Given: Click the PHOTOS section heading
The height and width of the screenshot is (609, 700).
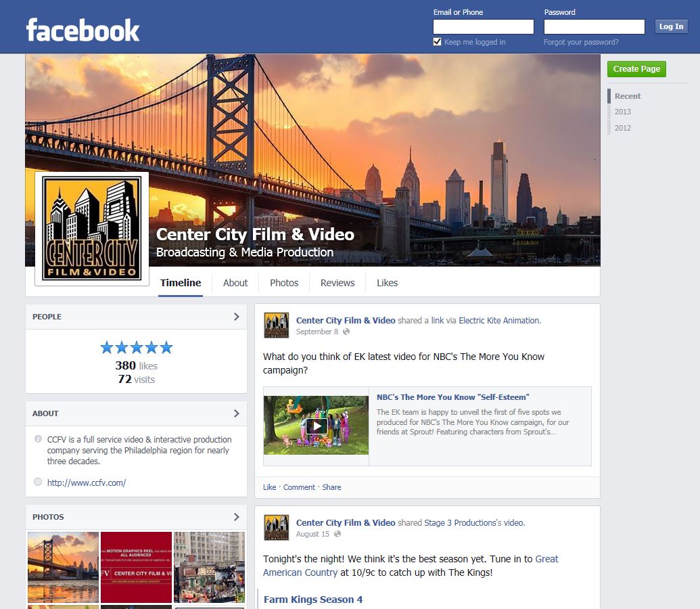Looking at the screenshot, I should click(x=48, y=517).
